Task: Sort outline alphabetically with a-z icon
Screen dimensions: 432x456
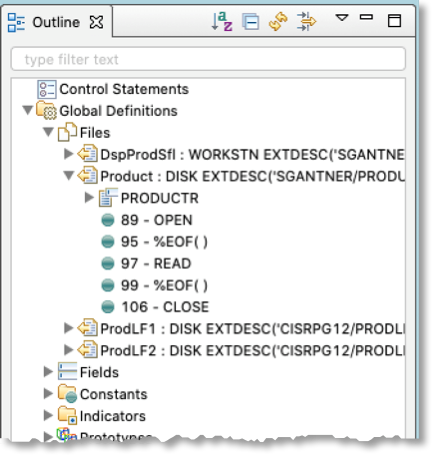Action: pos(222,22)
